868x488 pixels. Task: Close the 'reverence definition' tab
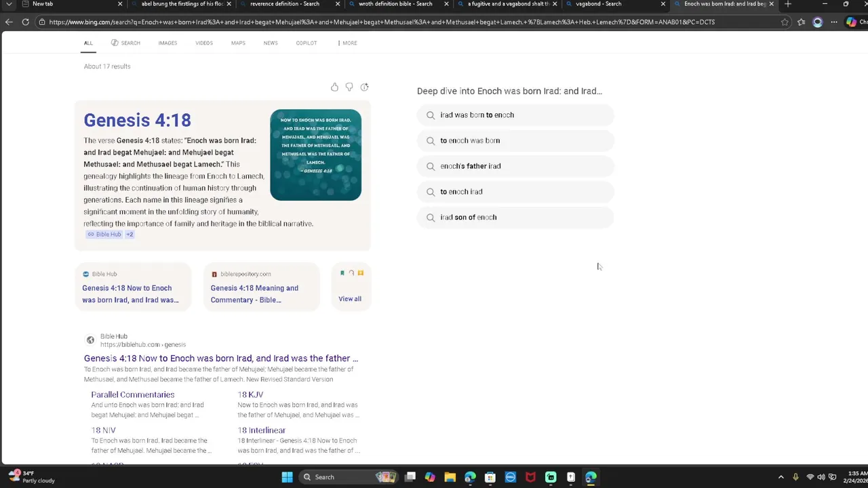click(x=338, y=4)
